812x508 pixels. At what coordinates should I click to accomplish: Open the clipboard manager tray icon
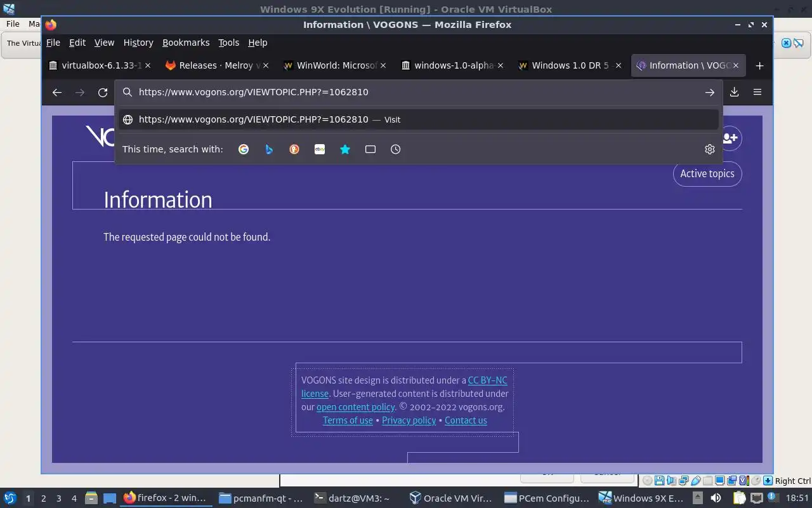pos(739,498)
